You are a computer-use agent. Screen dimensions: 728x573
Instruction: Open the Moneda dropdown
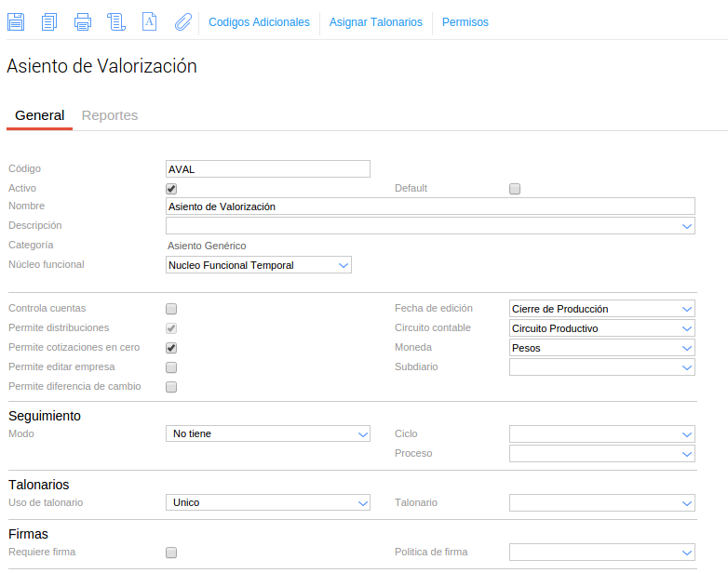(x=601, y=348)
